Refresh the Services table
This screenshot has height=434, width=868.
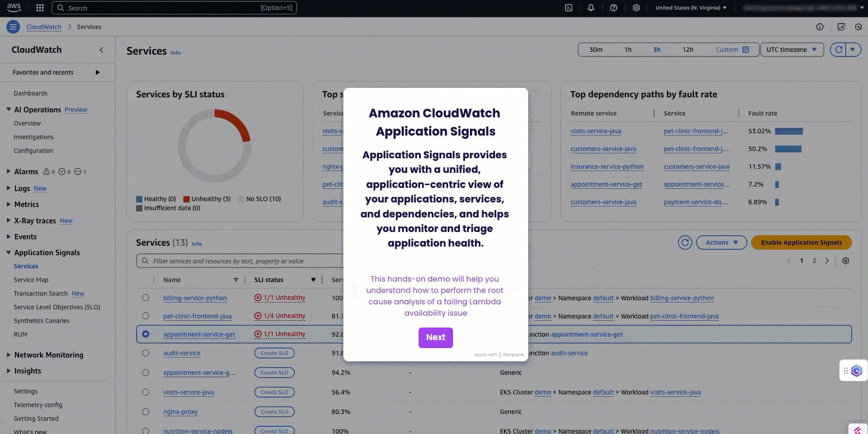[685, 242]
